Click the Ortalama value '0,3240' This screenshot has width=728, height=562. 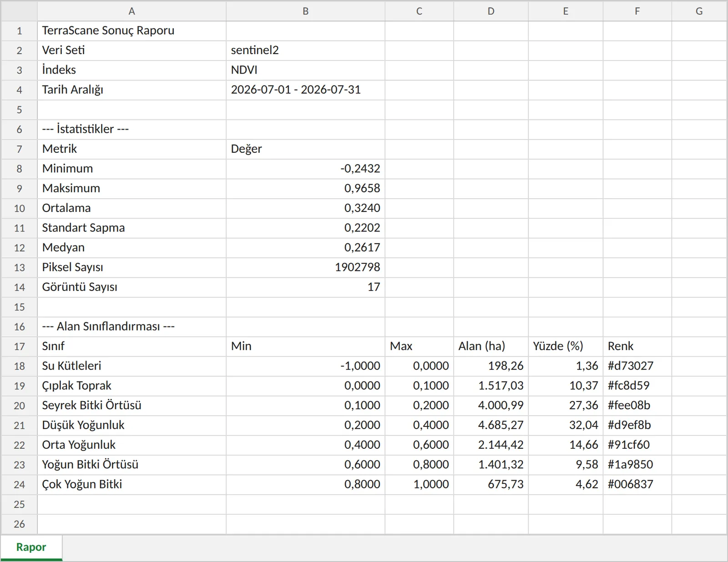305,209
